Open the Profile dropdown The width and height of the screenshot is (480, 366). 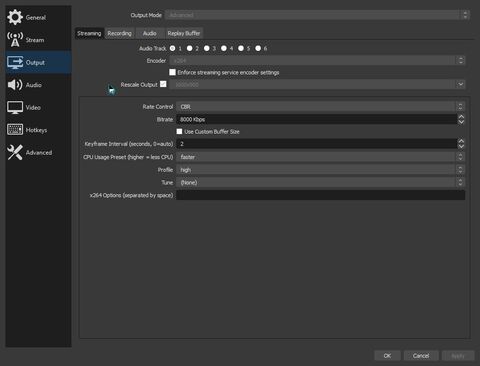coord(320,170)
